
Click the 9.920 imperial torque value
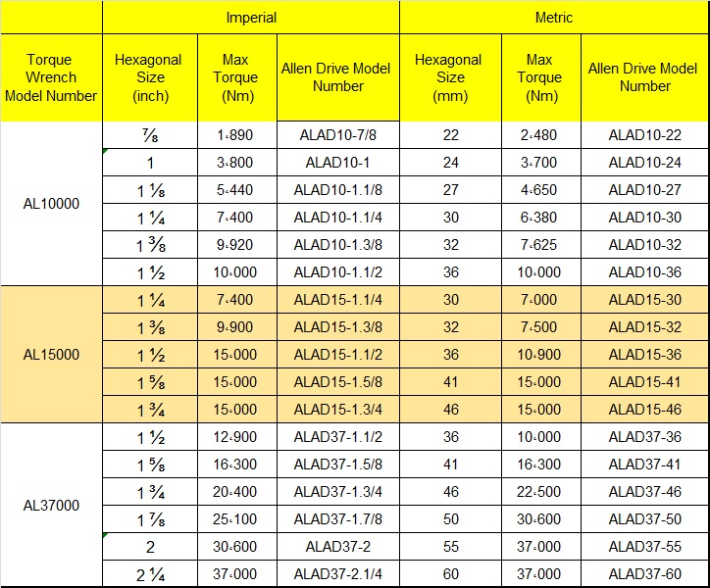(x=237, y=245)
